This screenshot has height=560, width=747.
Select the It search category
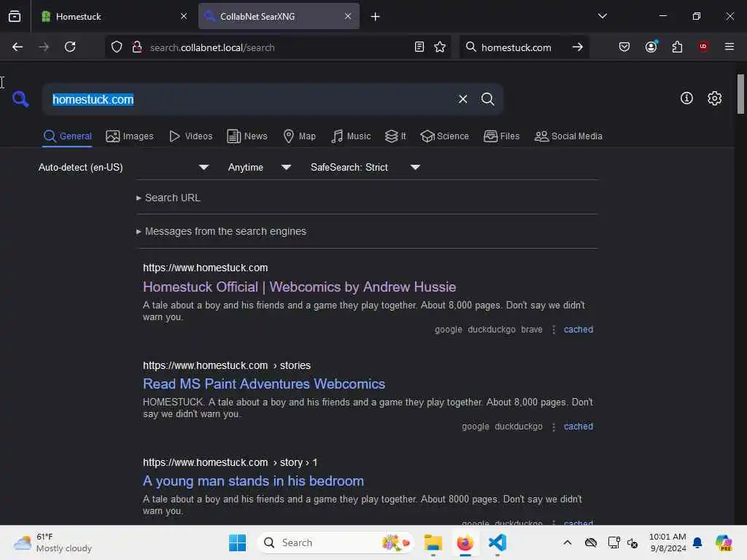[395, 136]
